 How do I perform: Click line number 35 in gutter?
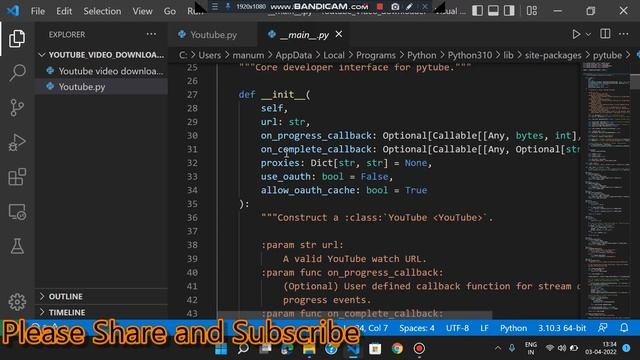[192, 204]
